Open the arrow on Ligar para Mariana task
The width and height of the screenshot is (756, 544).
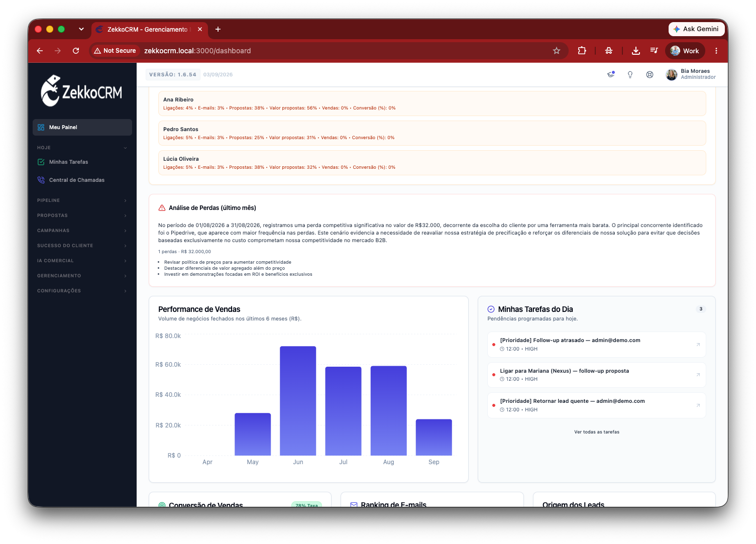click(698, 375)
